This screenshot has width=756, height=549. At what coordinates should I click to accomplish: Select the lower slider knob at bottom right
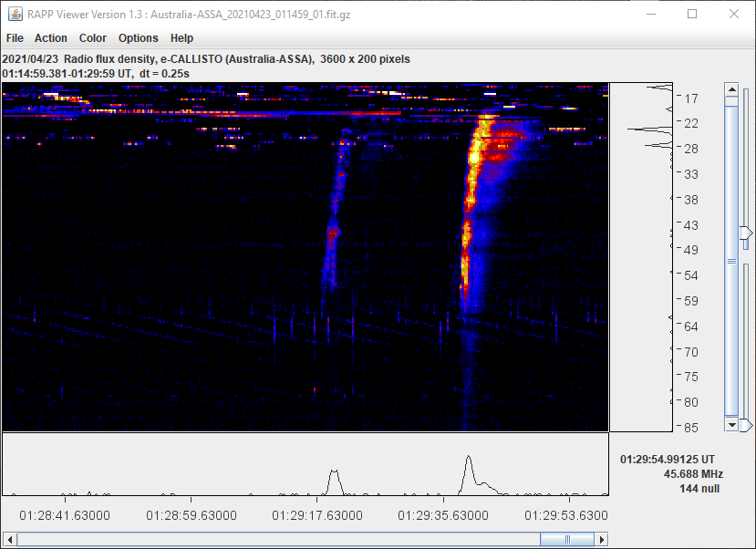pyautogui.click(x=746, y=425)
